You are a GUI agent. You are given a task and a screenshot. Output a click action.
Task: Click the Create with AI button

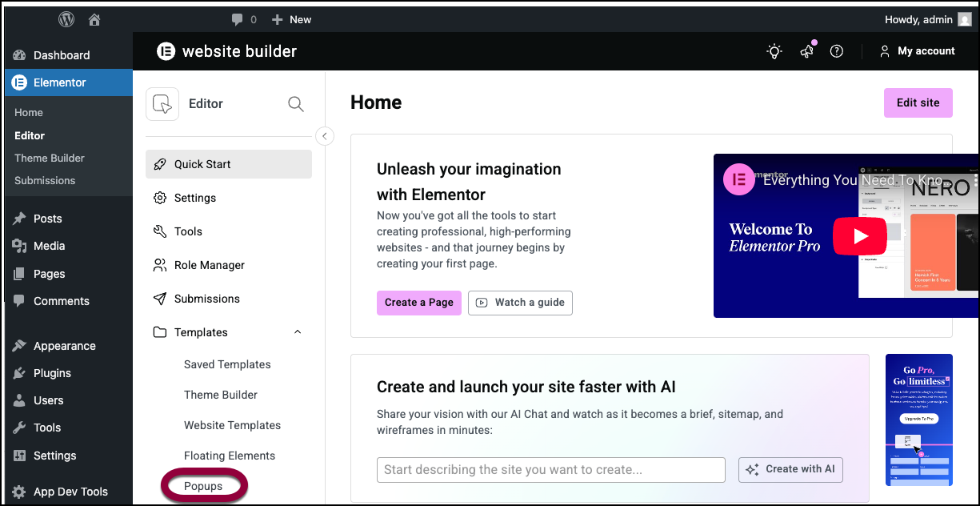790,469
